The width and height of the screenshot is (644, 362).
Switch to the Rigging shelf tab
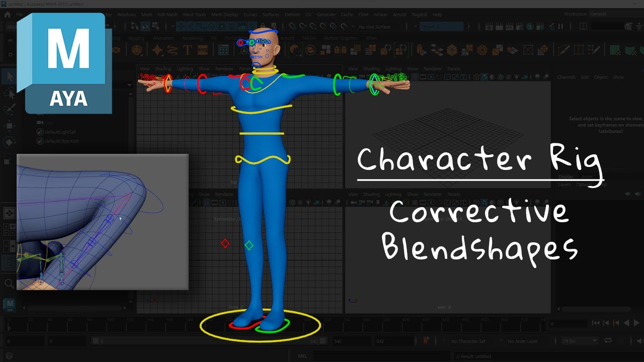click(x=136, y=38)
